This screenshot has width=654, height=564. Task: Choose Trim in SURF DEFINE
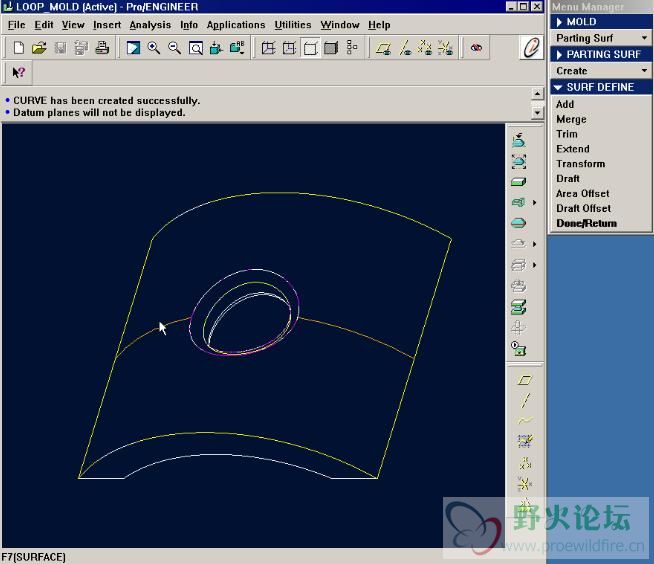pos(567,134)
